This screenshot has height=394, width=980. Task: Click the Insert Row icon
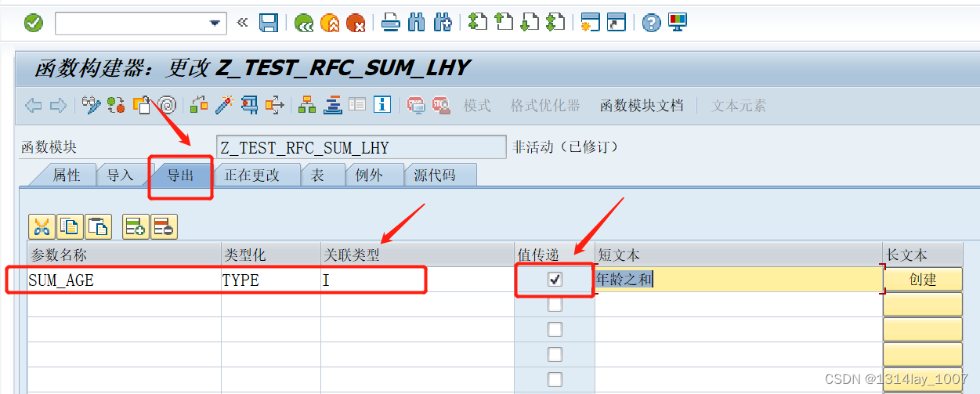point(136,227)
